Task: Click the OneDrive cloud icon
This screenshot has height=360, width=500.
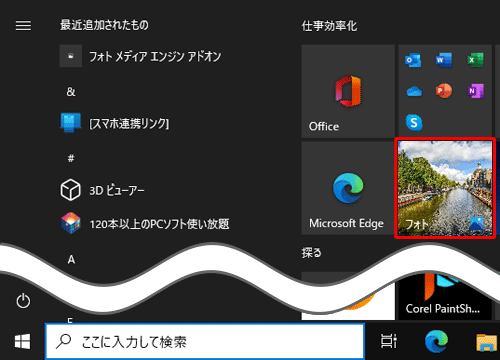Action: pos(414,91)
